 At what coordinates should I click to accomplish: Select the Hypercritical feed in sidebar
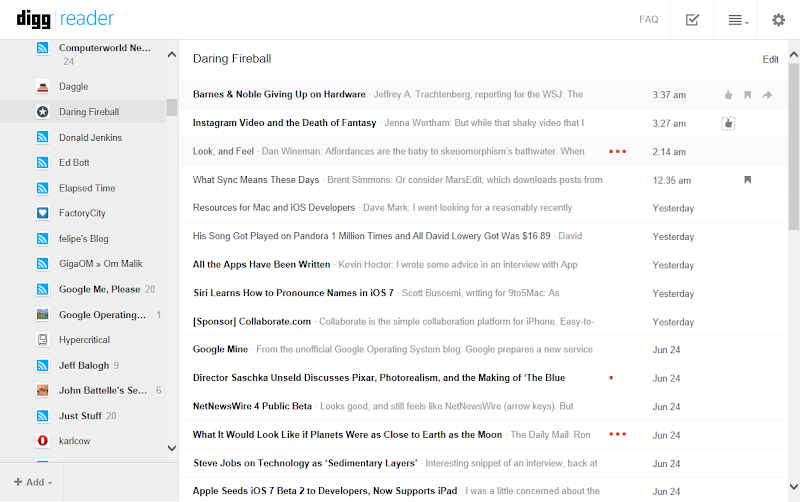[84, 340]
